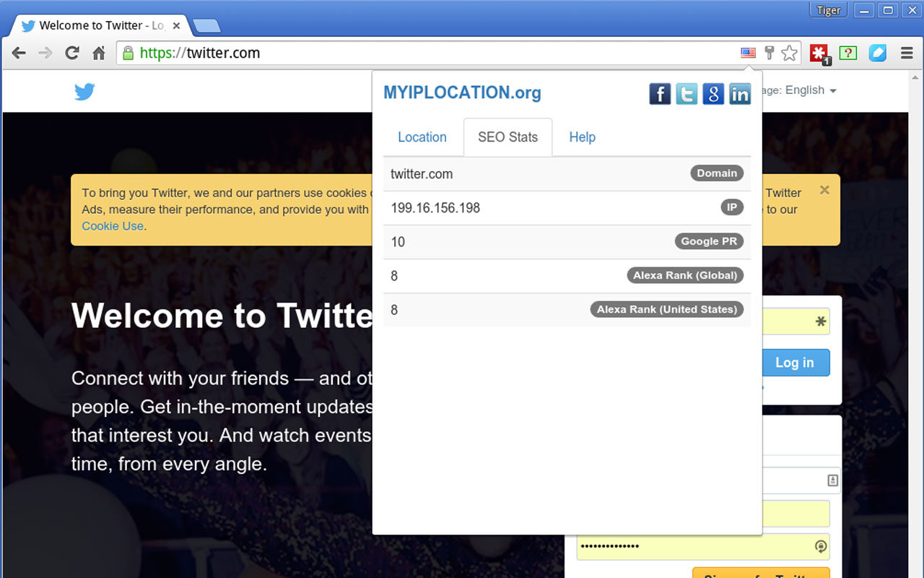Dismiss the yellow cookie notice banner

tap(824, 190)
